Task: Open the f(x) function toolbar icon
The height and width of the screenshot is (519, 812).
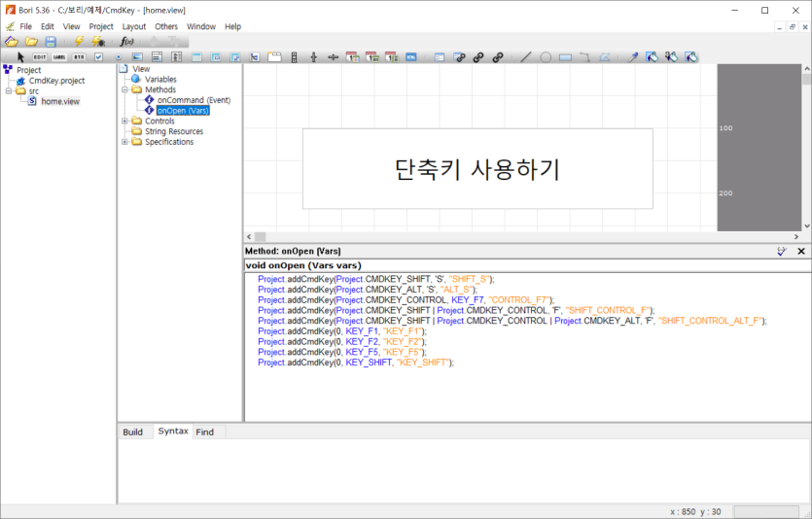Action: [126, 42]
